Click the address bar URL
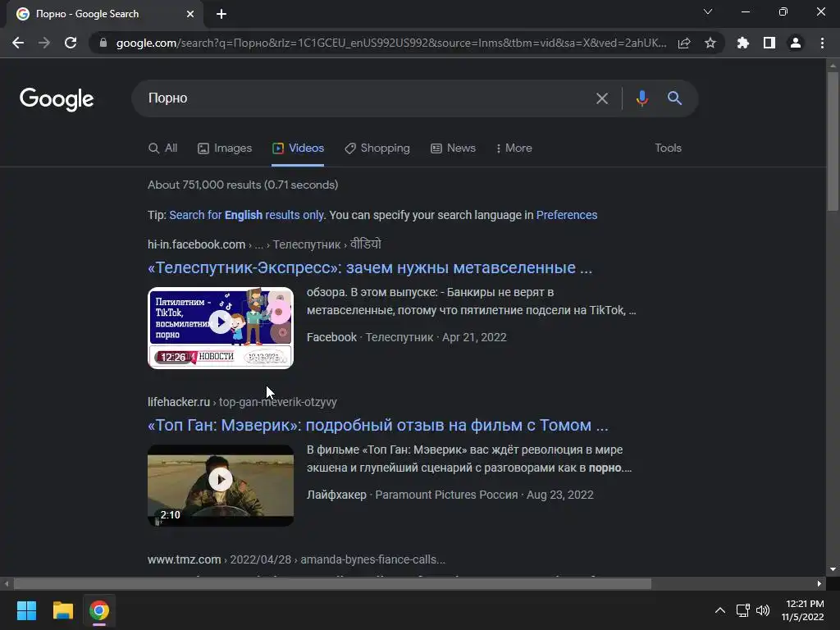This screenshot has width=840, height=630. (391, 43)
